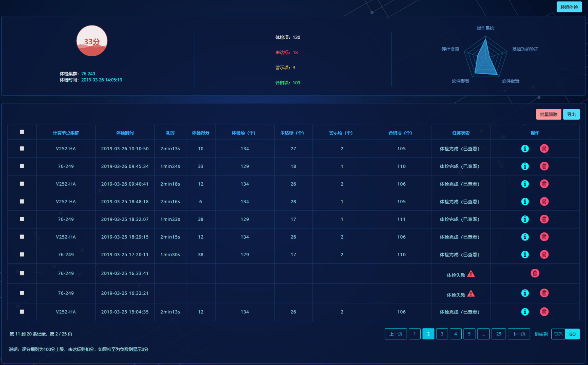
Task: Click warning triangle on 16:32:21 failed check
Action: 471,294
